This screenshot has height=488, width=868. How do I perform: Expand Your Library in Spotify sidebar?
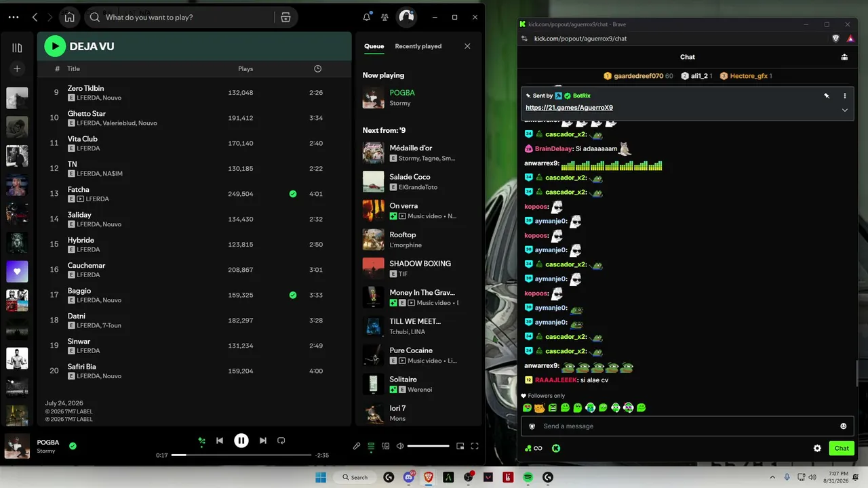pos(17,47)
